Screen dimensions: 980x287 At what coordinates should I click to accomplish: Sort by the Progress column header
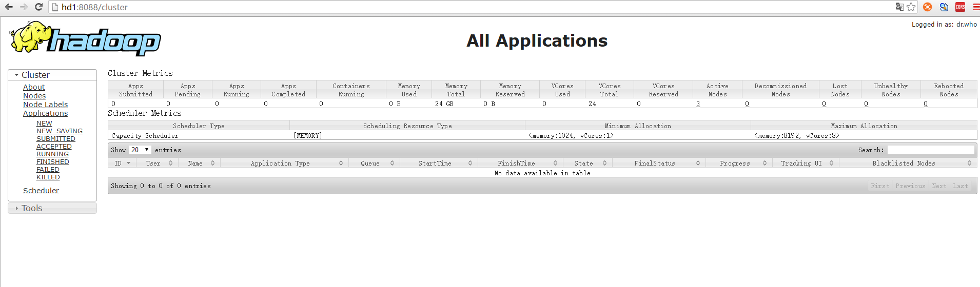739,163
